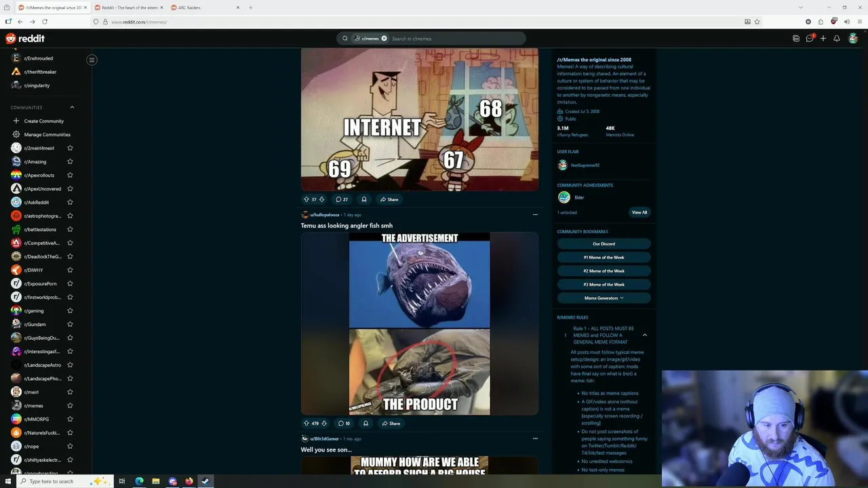Reload the page in the browser
The height and width of the screenshot is (488, 868).
[x=45, y=22]
